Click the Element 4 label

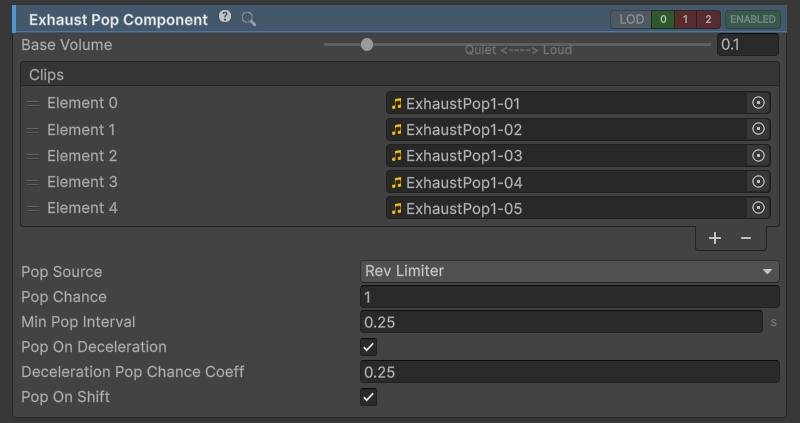82,208
